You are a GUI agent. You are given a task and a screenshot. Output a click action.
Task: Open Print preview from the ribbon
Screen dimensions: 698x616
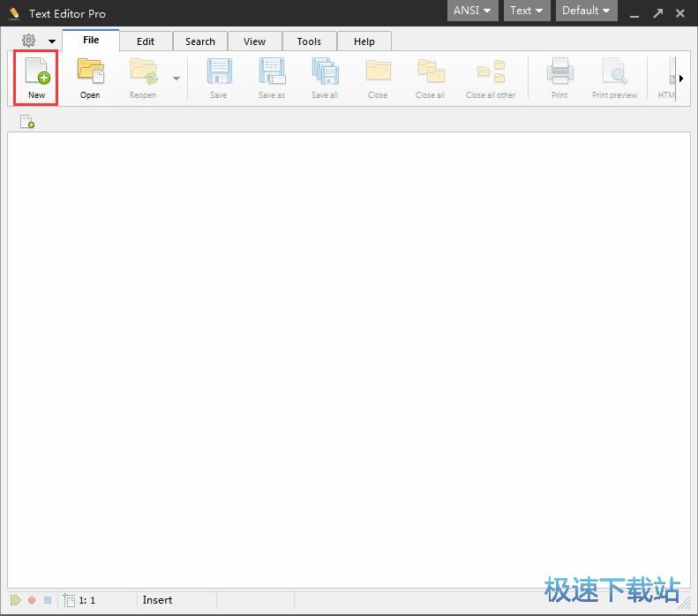click(x=614, y=78)
